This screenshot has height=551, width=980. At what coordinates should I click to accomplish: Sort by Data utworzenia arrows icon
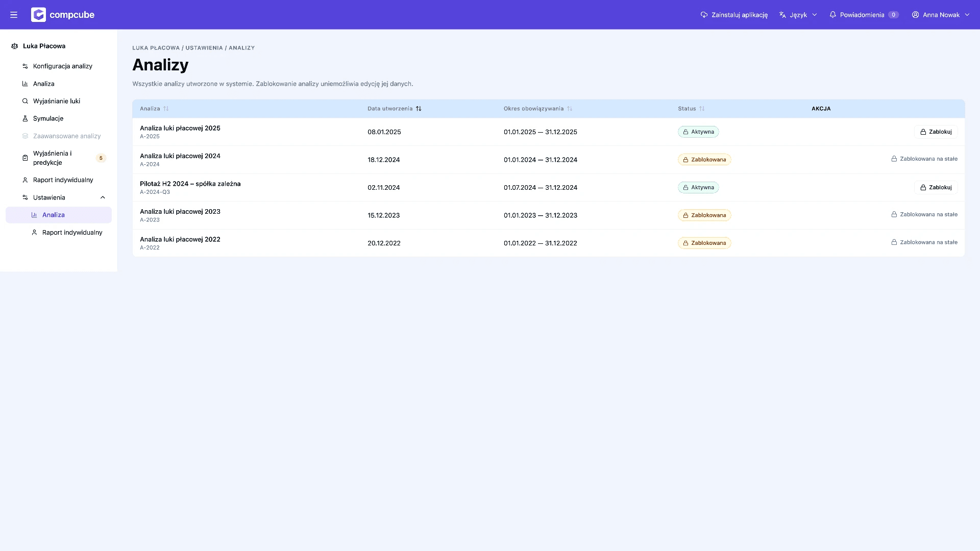click(419, 109)
